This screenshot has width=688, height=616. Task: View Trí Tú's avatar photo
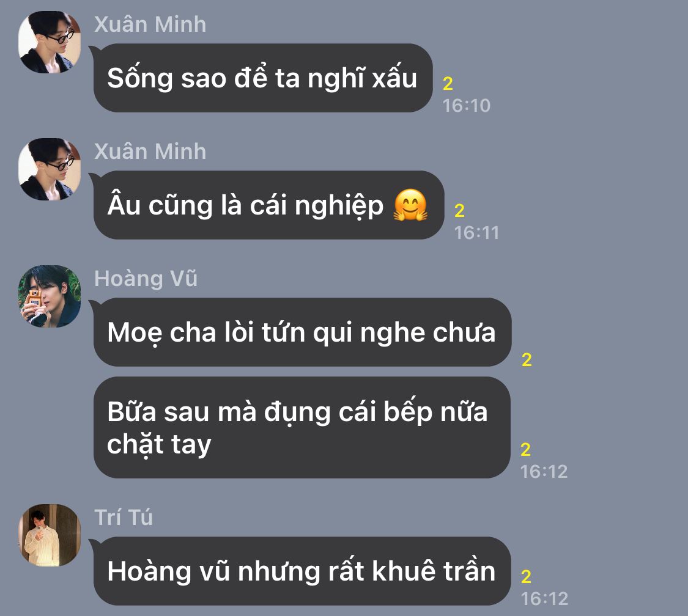click(x=50, y=535)
